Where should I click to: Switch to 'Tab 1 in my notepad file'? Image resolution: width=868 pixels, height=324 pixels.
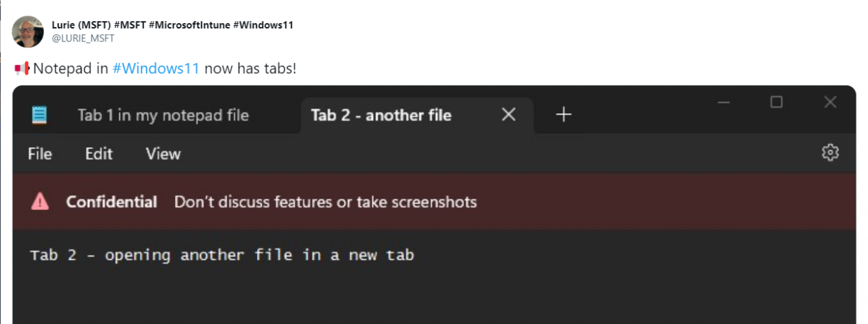click(163, 115)
